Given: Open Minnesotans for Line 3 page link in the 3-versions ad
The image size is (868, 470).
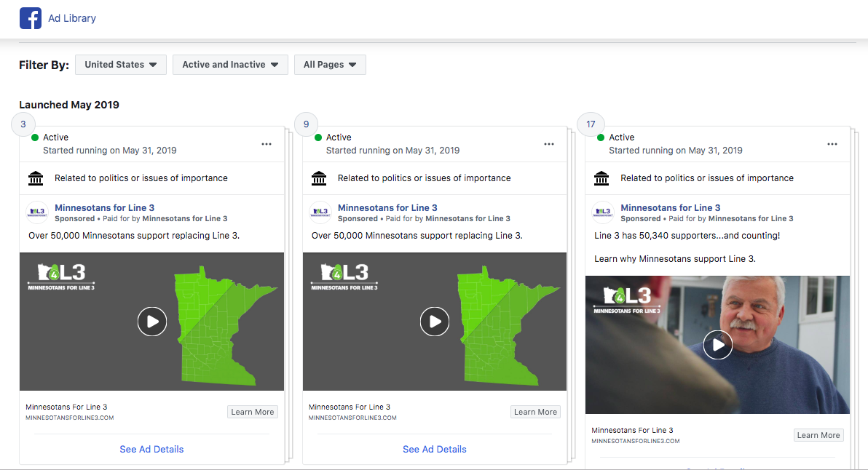Looking at the screenshot, I should click(105, 208).
